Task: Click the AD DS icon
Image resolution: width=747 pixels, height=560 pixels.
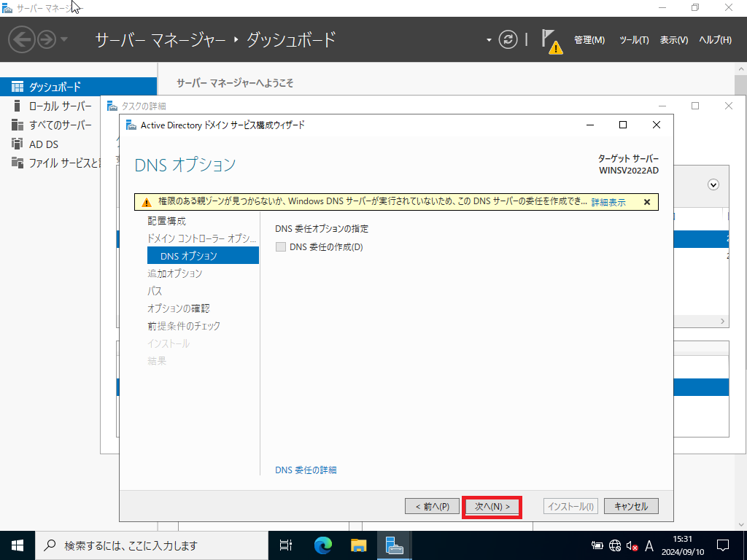Action: pyautogui.click(x=18, y=144)
